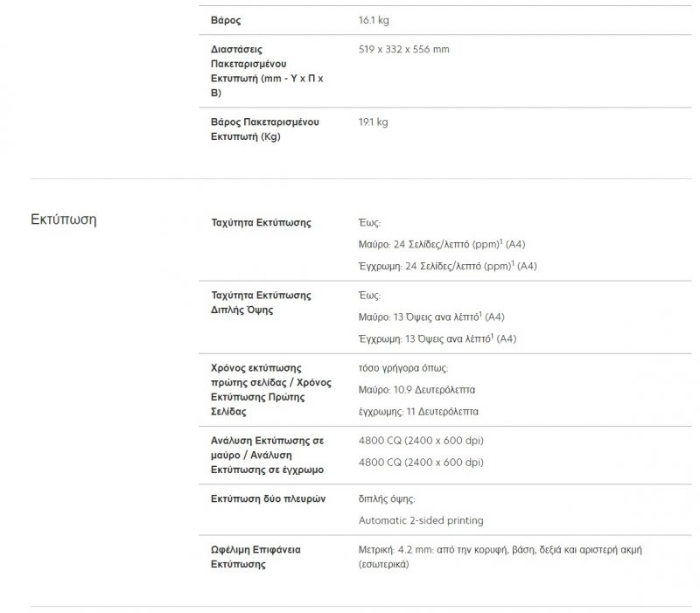Select 'Έγχρωμη: 13 Όψεις ανα λέπτό' line
Viewport: 700px width, 613px height.
point(437,338)
